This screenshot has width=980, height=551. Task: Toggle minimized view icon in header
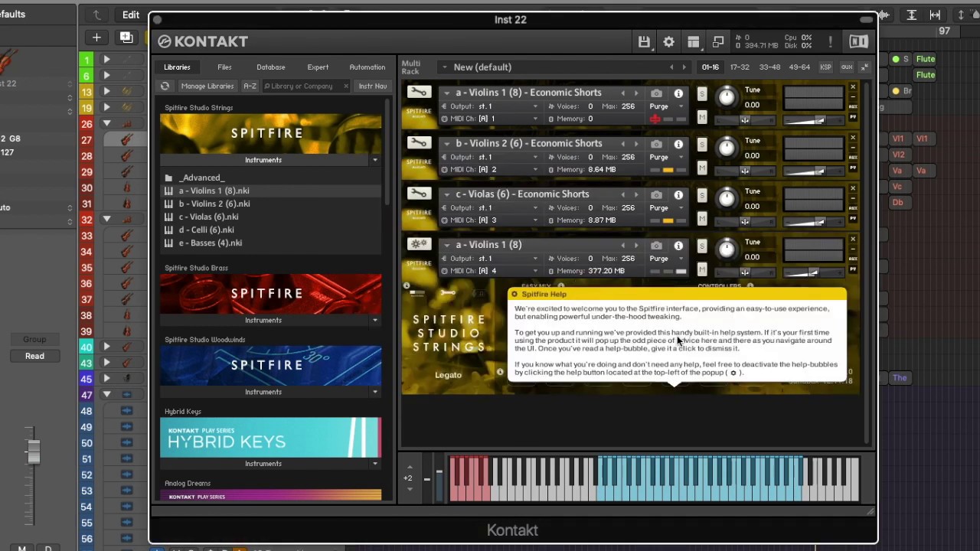(718, 42)
